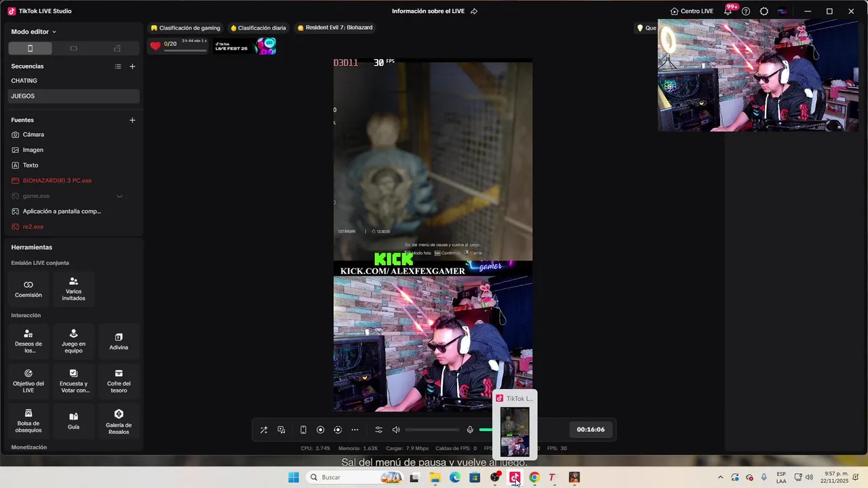Open the Coemisión tool
The width and height of the screenshot is (868, 488).
tap(28, 289)
